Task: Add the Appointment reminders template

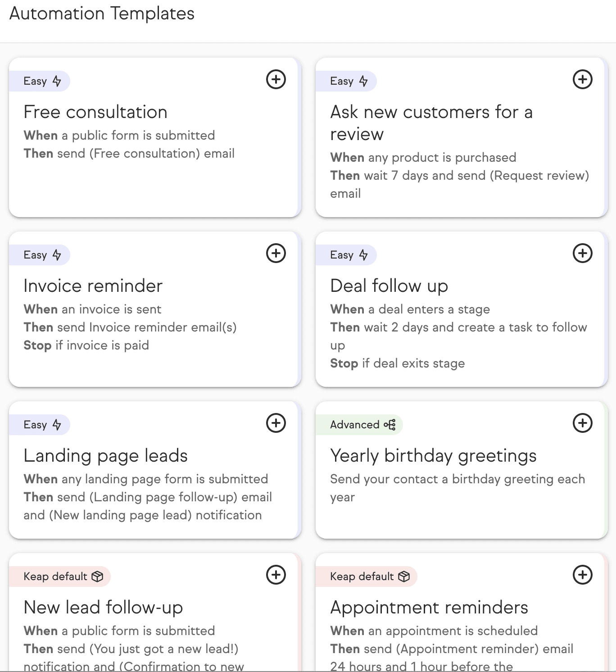Action: [582, 575]
